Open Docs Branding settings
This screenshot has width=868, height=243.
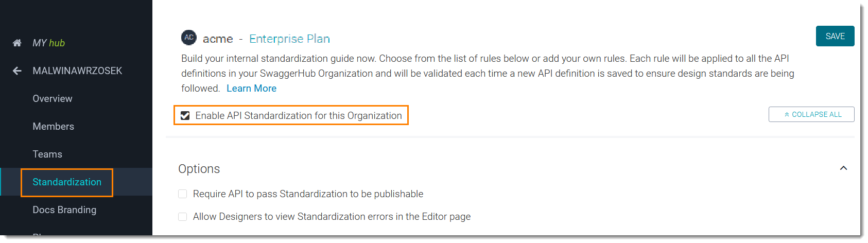point(64,210)
